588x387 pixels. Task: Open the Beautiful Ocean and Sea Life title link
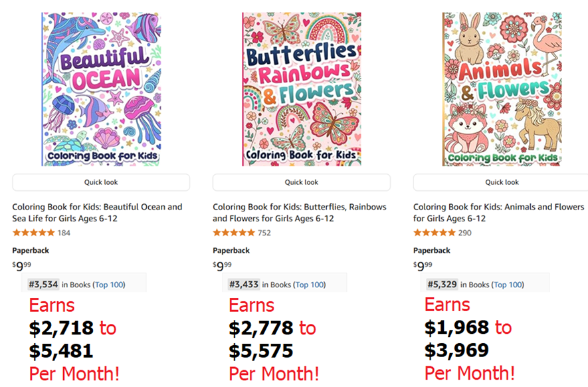(x=97, y=213)
